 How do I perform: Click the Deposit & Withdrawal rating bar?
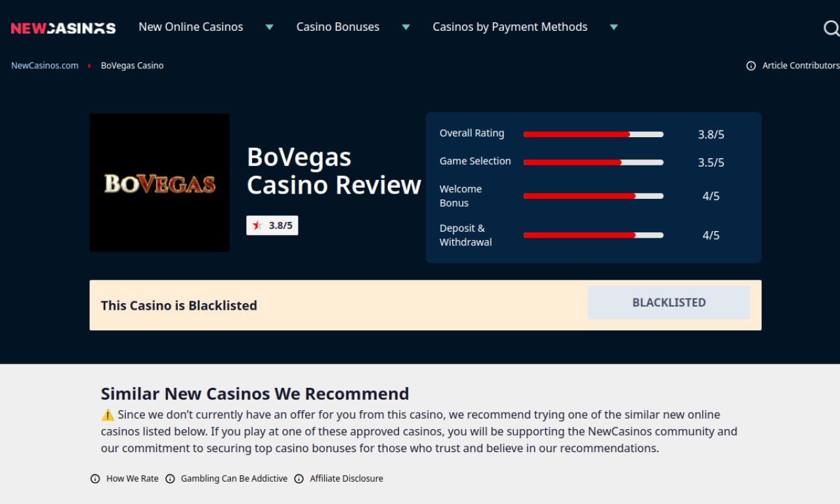(593, 235)
